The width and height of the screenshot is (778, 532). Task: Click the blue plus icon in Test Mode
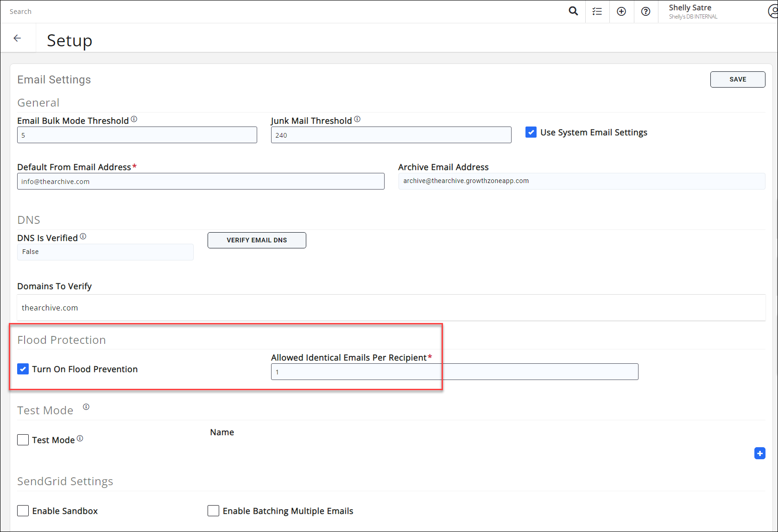point(759,453)
